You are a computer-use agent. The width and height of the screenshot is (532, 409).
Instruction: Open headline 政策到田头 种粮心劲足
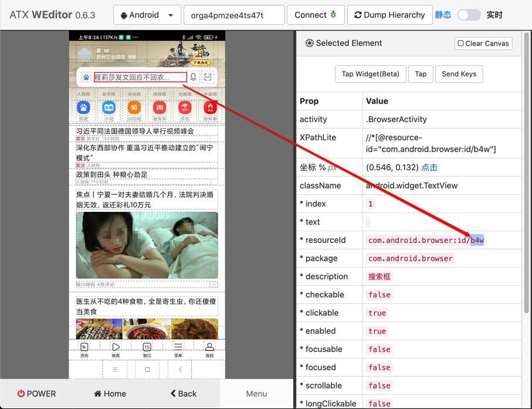pos(111,174)
